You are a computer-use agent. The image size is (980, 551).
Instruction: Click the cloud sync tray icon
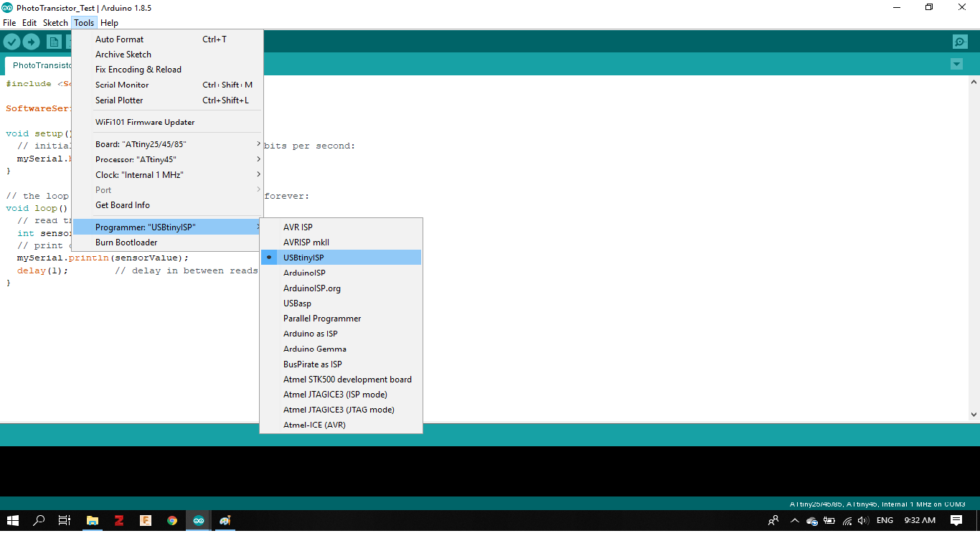pos(812,521)
